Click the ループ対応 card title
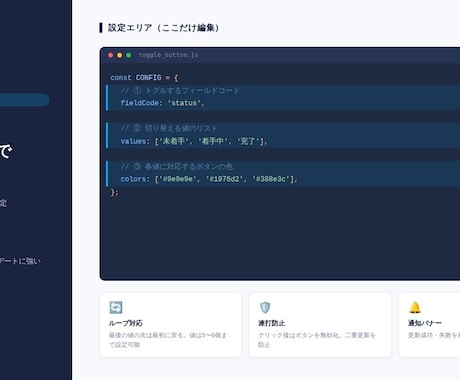 pos(126,323)
